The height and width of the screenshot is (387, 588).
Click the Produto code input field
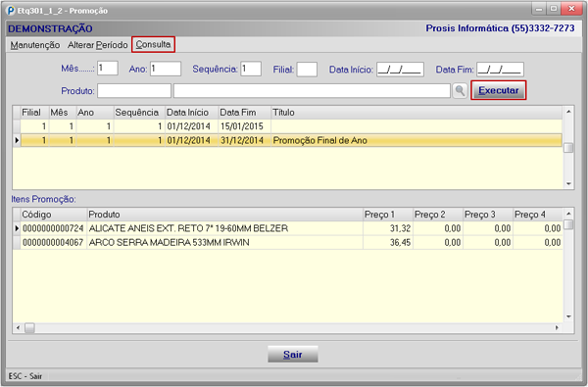[134, 91]
